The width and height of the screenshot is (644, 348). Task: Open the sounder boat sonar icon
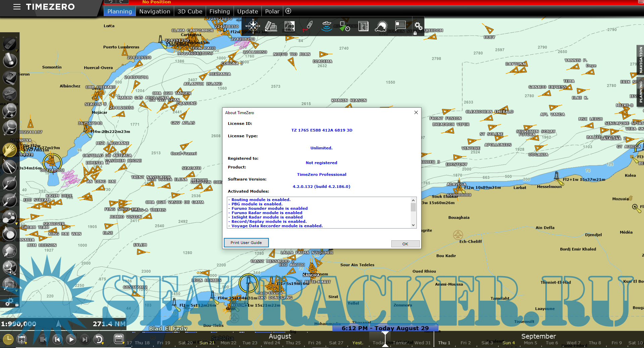point(326,26)
